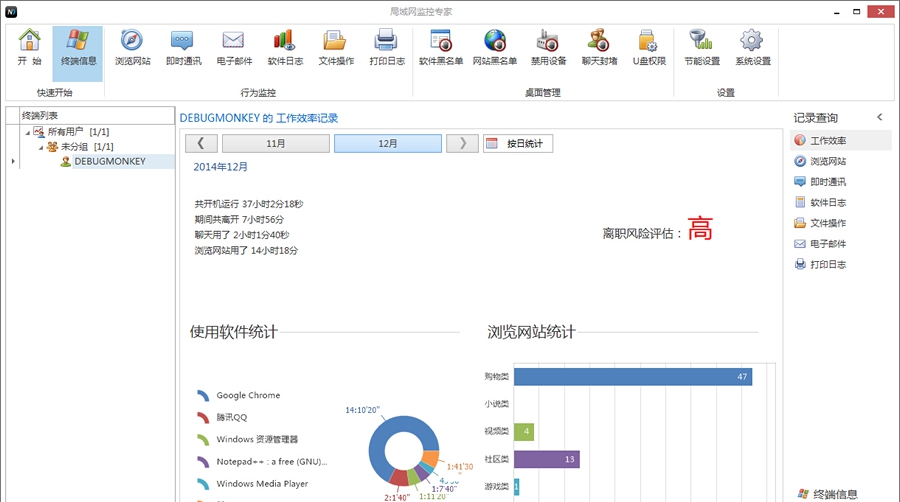Collapse the 记录查询 panel arrow

pyautogui.click(x=880, y=117)
